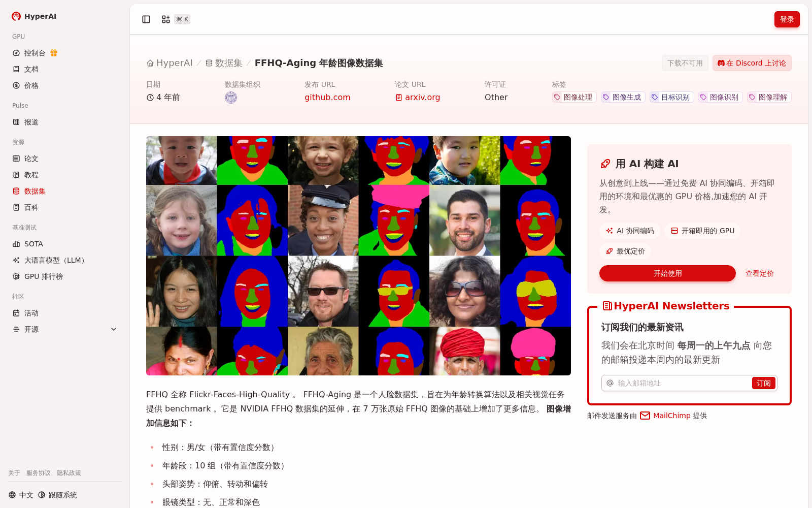
Task: Change theme from 跟随系统
Action: (57, 495)
